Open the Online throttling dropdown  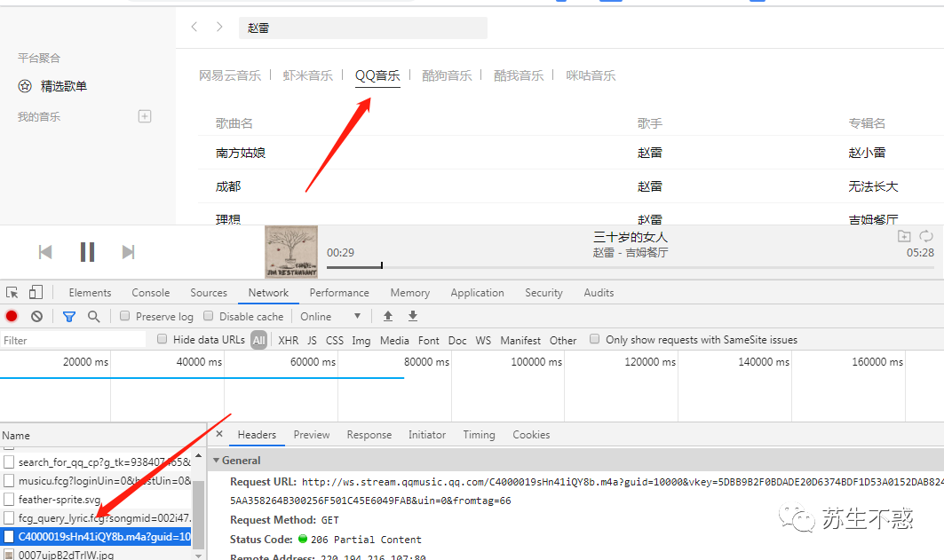[330, 317]
